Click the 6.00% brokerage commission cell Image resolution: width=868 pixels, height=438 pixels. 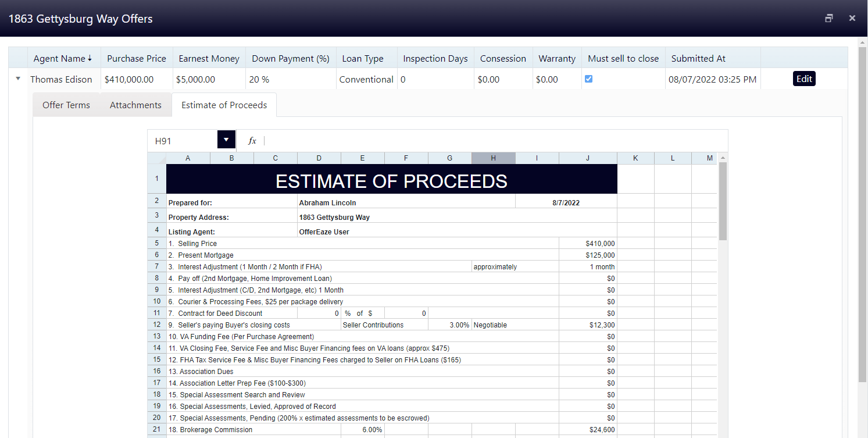tap(363, 430)
